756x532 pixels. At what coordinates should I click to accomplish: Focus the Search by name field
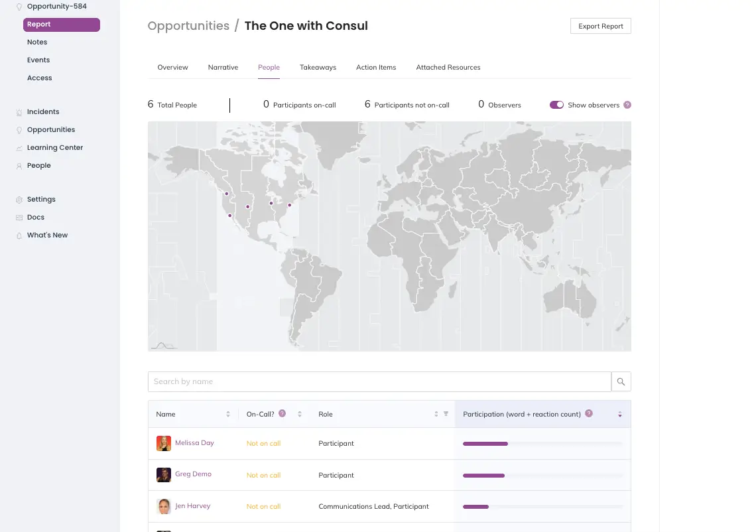379,381
